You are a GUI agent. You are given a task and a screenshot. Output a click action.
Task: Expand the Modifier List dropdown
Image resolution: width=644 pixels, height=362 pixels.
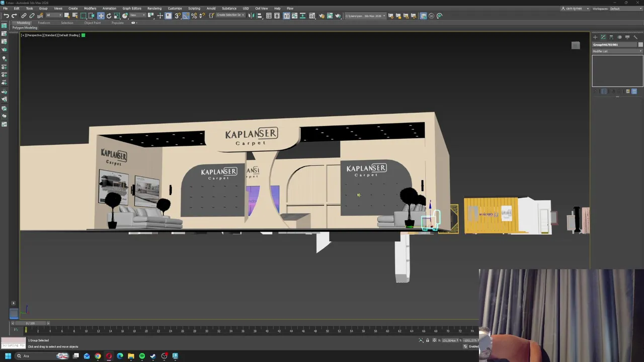[x=617, y=51]
